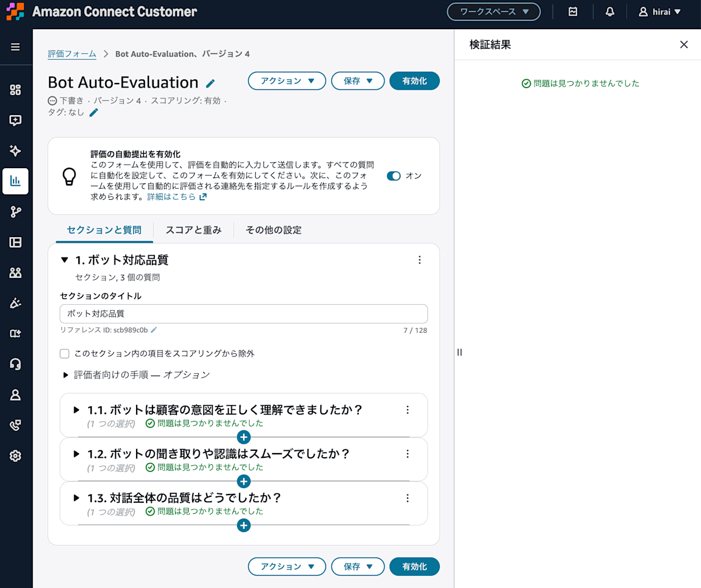Image resolution: width=701 pixels, height=588 pixels.
Task: Edit the reference ID scb989c0b pencil
Action: (154, 330)
